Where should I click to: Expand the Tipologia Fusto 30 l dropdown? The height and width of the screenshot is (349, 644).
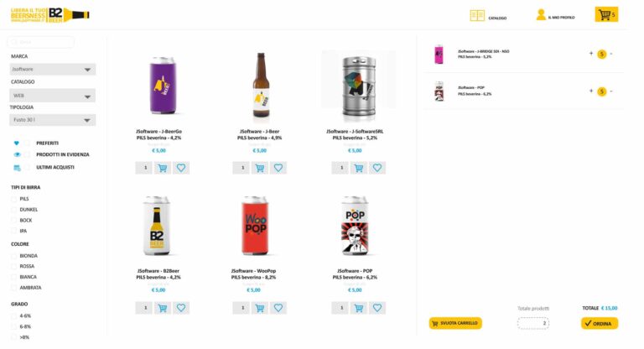pos(87,120)
